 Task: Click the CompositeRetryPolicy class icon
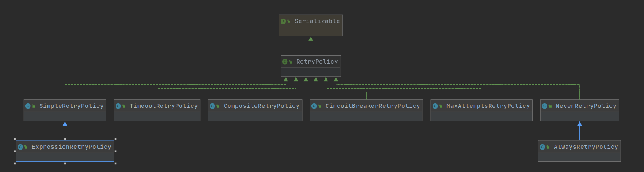[212, 106]
